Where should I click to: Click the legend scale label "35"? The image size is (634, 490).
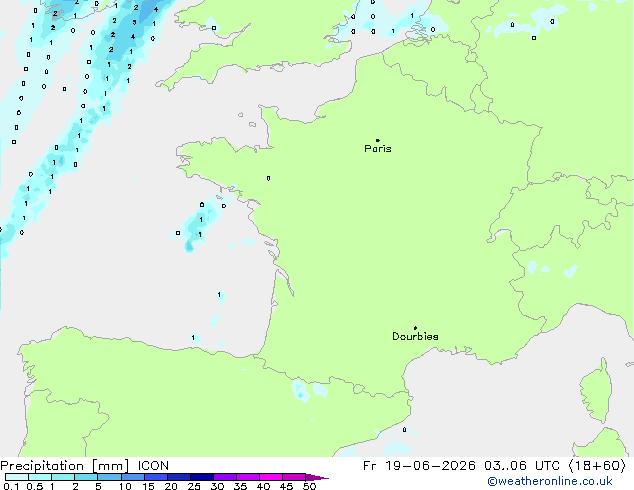tap(240, 486)
